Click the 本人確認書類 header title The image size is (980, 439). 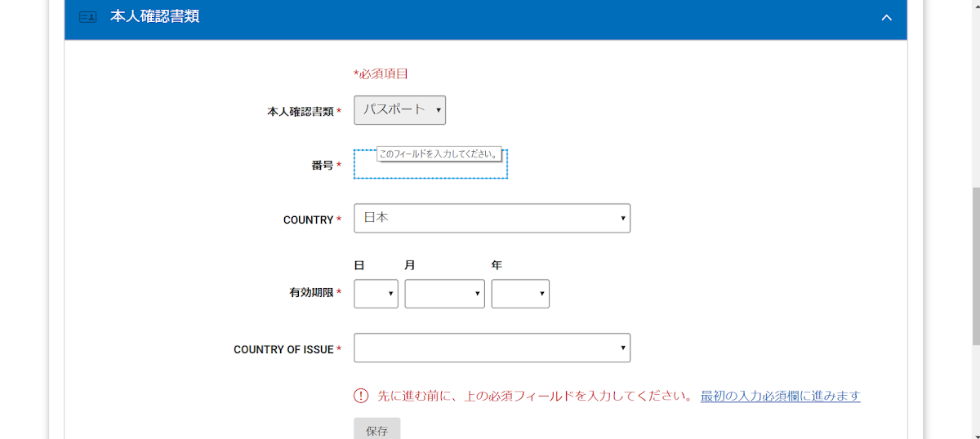(154, 16)
